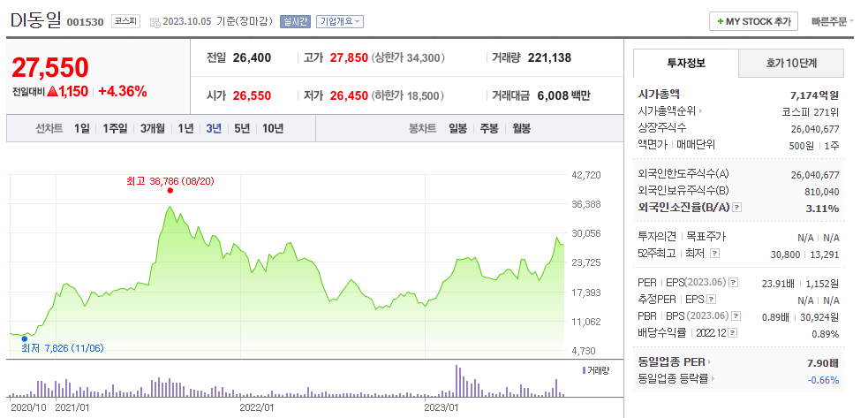The height and width of the screenshot is (418, 868).
Task: Click the small arrow after 시가총액순위
Action: pos(700,110)
